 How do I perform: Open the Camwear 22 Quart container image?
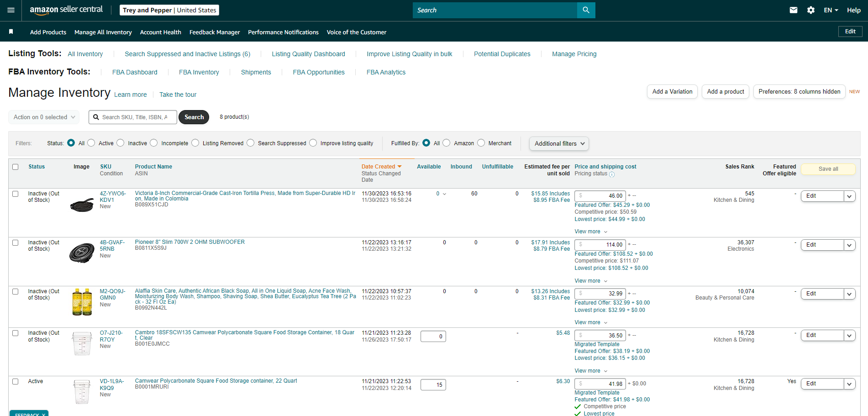[x=82, y=392]
